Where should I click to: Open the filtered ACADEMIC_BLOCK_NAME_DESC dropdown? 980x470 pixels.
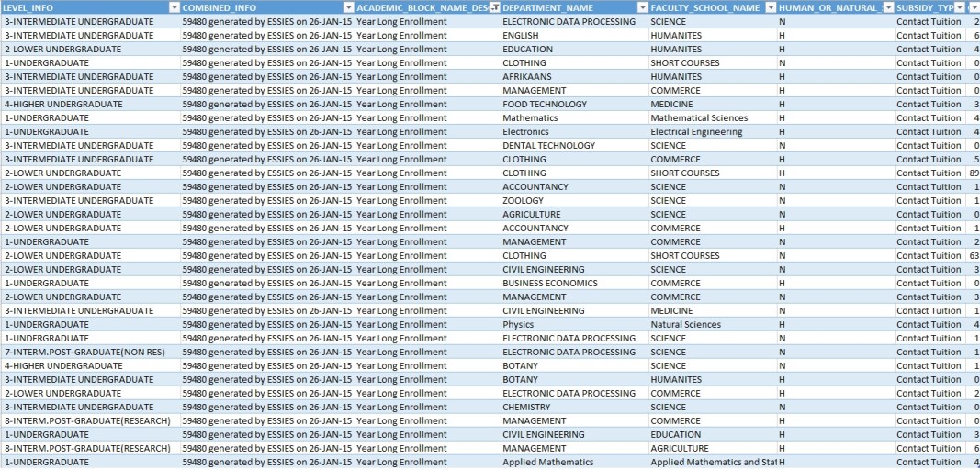[494, 7]
